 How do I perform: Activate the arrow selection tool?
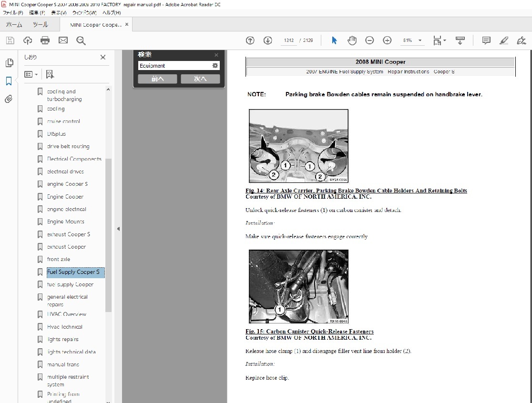pos(334,40)
